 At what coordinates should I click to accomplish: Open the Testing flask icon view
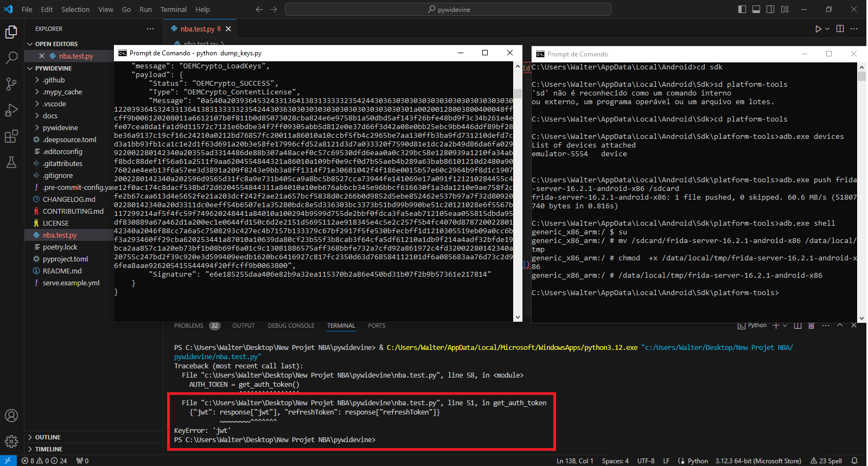click(11, 162)
